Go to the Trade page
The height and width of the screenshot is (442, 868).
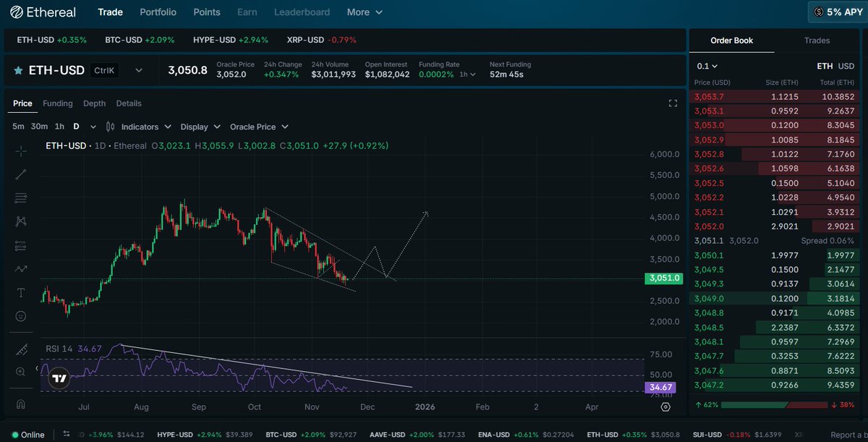(110, 12)
